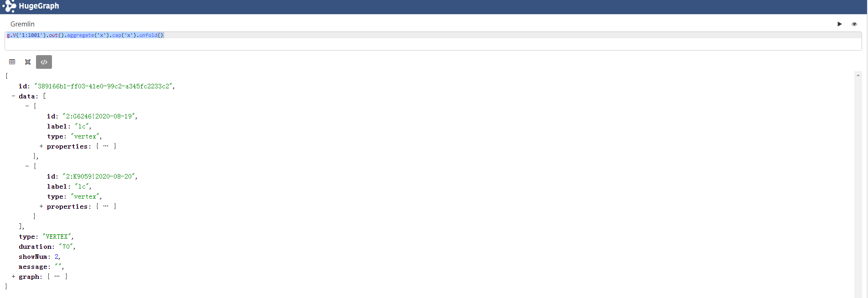Click the HugeGraph logo icon
Image resolution: width=868 pixels, height=298 pixels.
[x=9, y=6]
